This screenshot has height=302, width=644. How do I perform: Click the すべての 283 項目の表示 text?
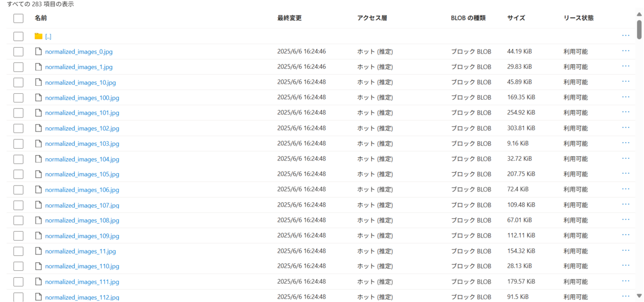[x=40, y=4]
